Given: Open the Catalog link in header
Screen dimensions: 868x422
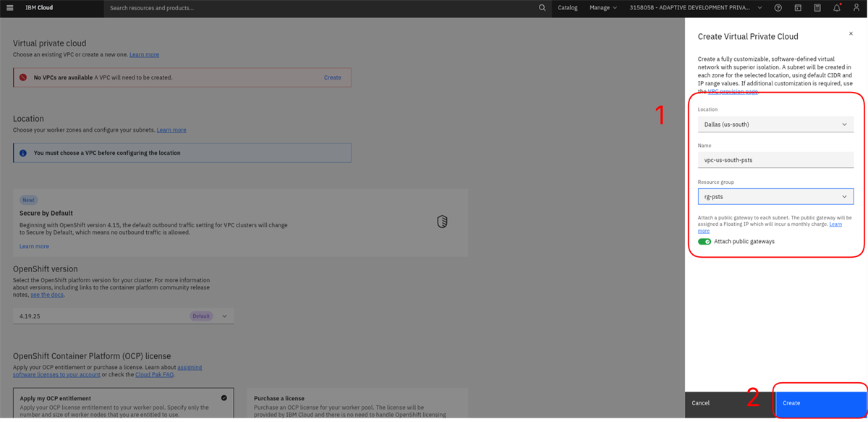Looking at the screenshot, I should pos(568,8).
